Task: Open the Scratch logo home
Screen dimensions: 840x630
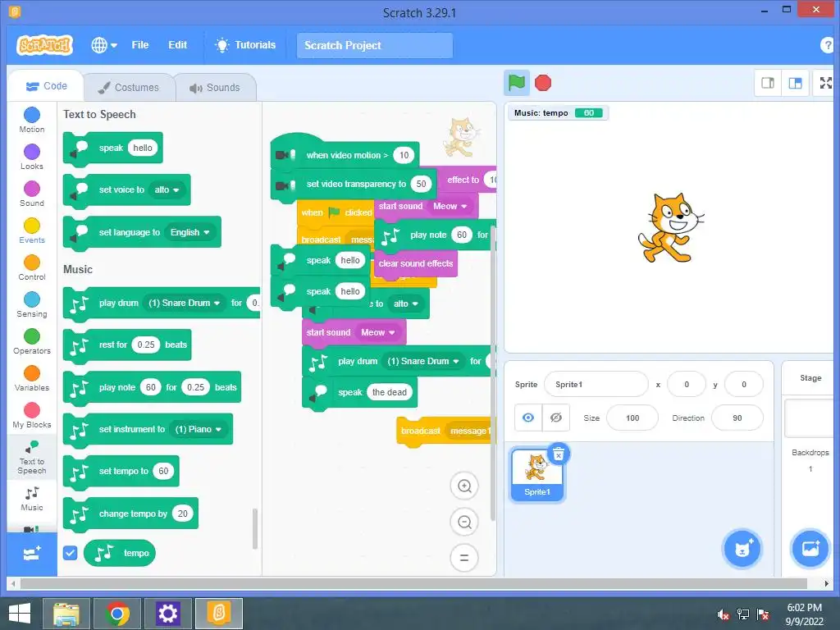Action: pos(45,46)
